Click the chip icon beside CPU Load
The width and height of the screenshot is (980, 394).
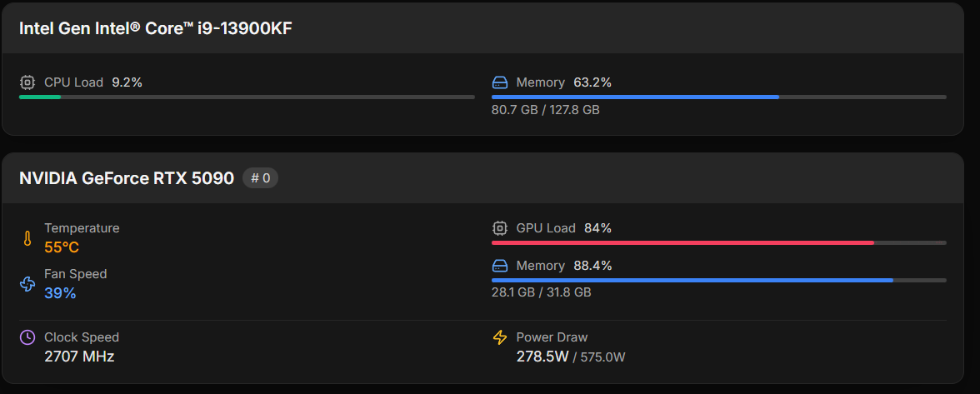(27, 82)
